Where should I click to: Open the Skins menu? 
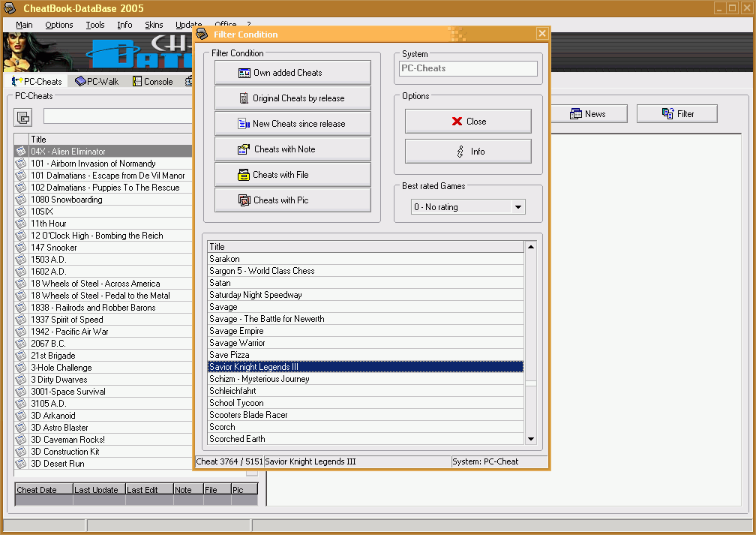pyautogui.click(x=154, y=25)
